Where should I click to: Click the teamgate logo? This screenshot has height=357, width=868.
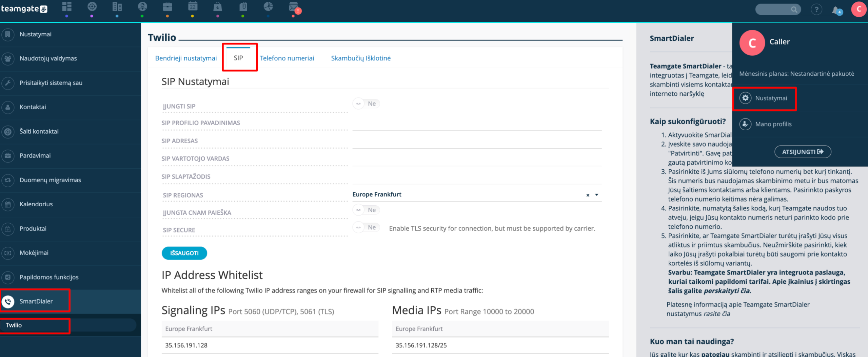[x=24, y=9]
